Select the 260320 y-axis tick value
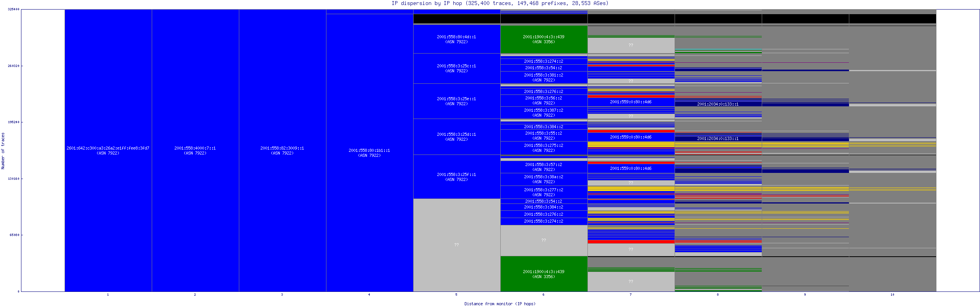 (x=14, y=66)
